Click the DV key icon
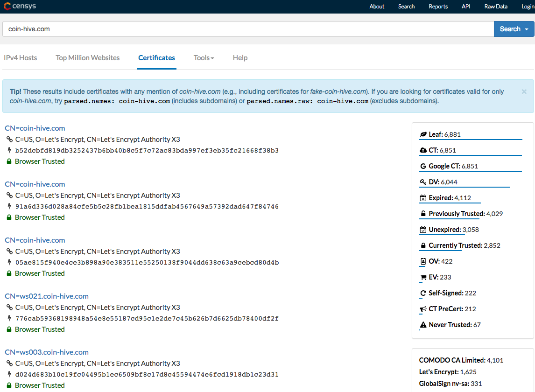 (x=423, y=182)
